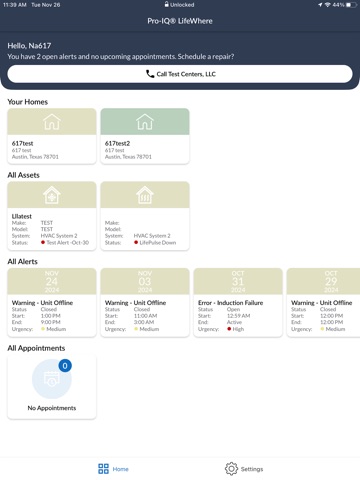Screen dimensions: 360x480
Task: Click the heating asset icon on LifePulse Down card
Action: point(145,195)
